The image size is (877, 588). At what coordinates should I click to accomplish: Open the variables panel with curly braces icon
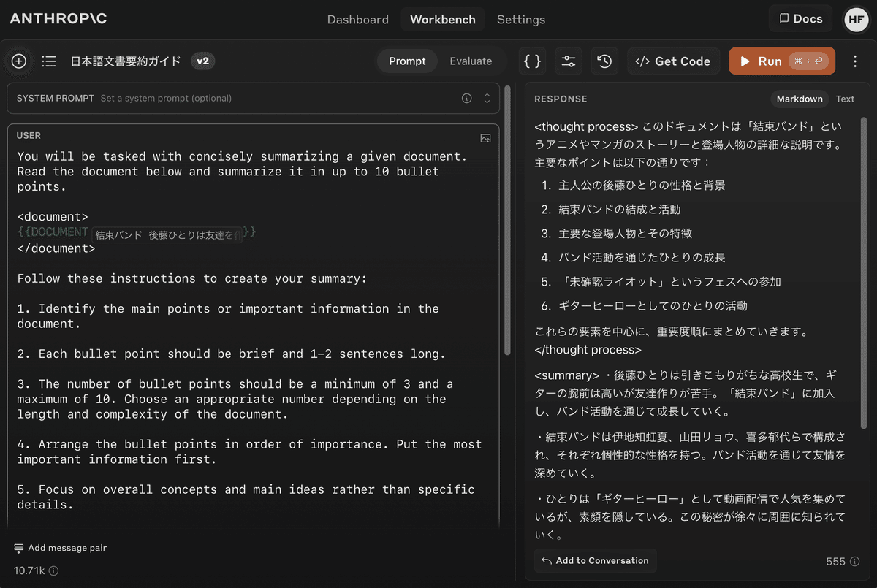(532, 61)
